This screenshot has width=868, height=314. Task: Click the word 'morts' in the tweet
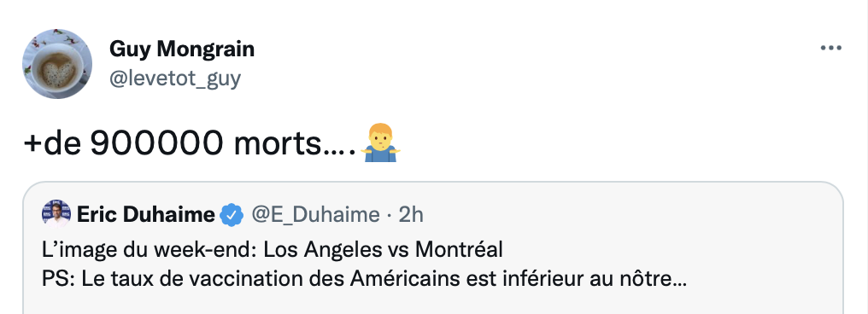pyautogui.click(x=278, y=145)
